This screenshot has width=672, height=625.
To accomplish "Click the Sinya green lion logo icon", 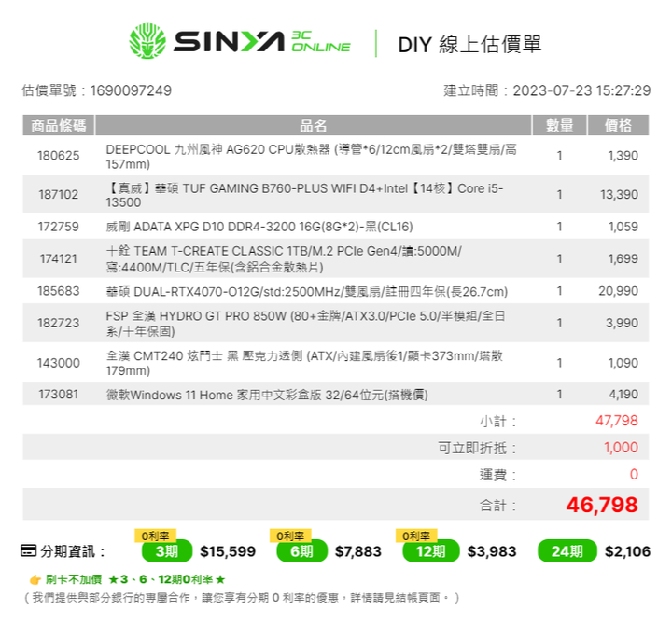I will [147, 41].
